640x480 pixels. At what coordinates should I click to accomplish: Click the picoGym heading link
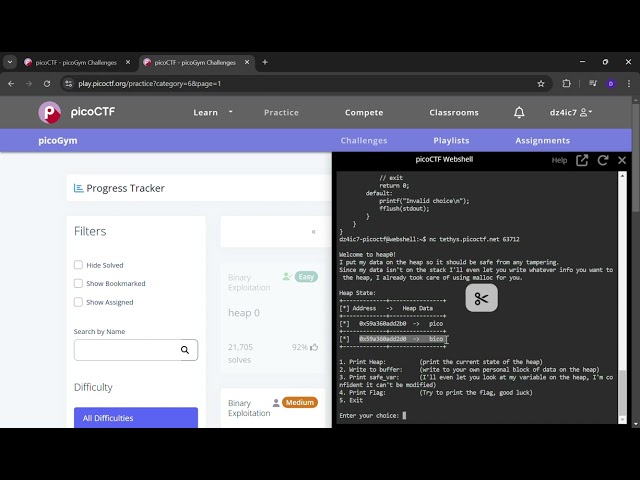tap(58, 140)
